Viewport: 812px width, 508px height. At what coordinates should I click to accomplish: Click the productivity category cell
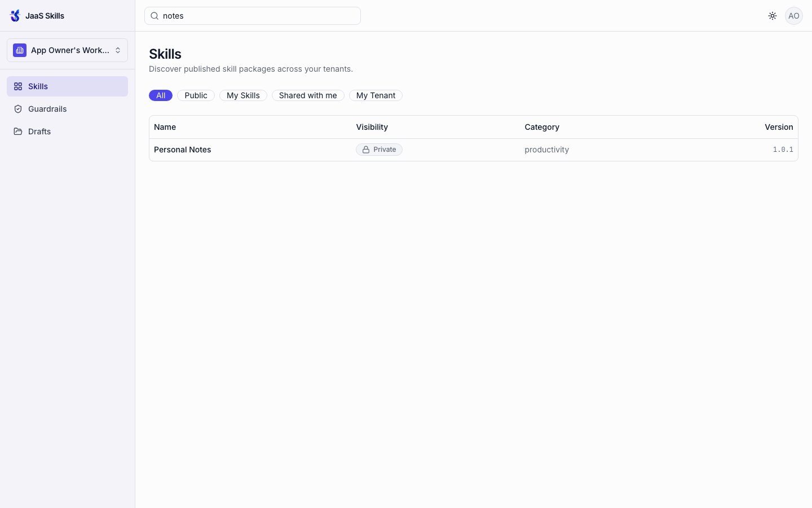(x=546, y=150)
